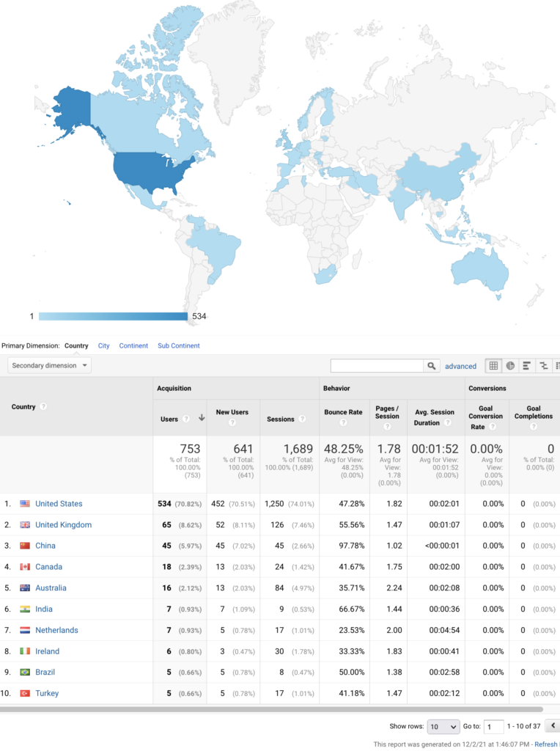Switch to the performance bar view

point(526,366)
